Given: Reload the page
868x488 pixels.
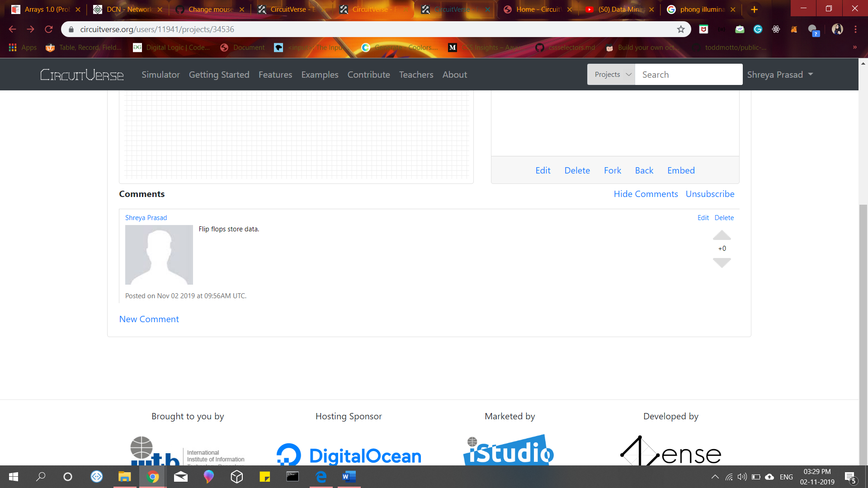Looking at the screenshot, I should [49, 29].
